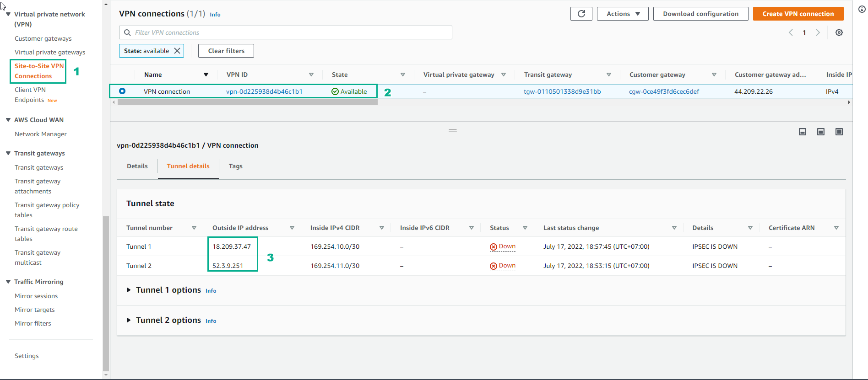Open Info link next to VPN connections

215,15
